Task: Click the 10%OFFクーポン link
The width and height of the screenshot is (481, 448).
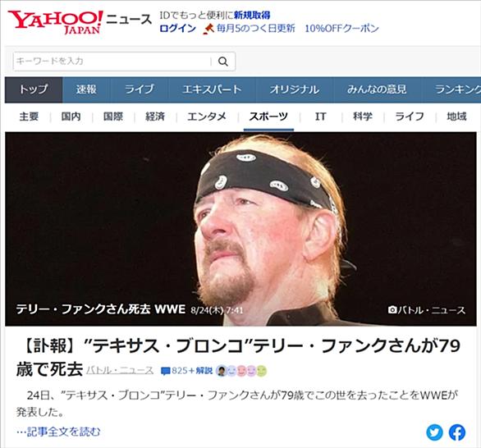Action: coord(341,29)
